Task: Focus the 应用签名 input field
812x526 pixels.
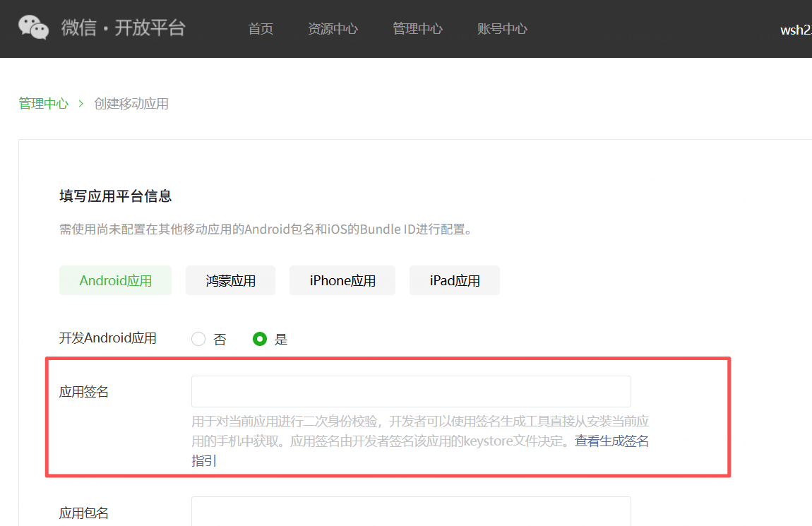Action: click(411, 391)
